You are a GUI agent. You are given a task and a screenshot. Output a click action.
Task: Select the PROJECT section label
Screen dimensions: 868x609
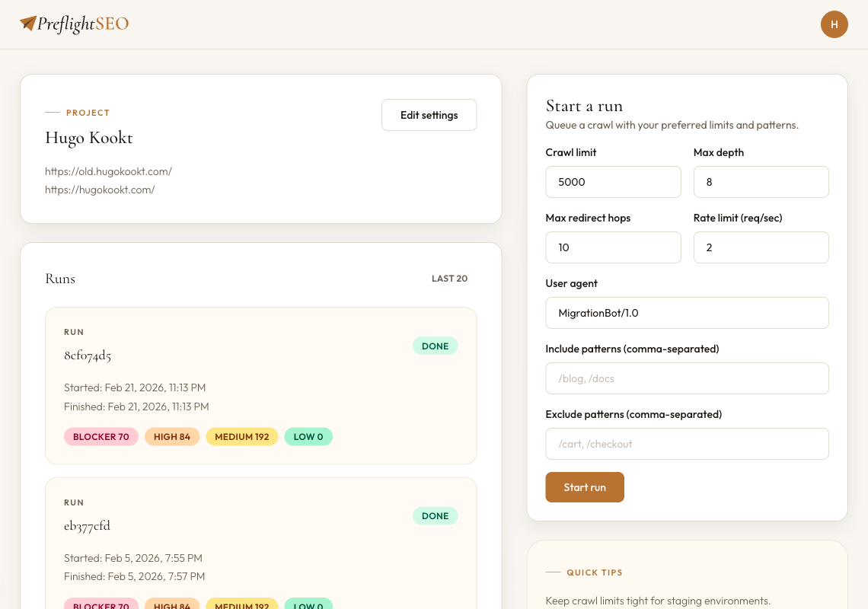click(x=88, y=113)
